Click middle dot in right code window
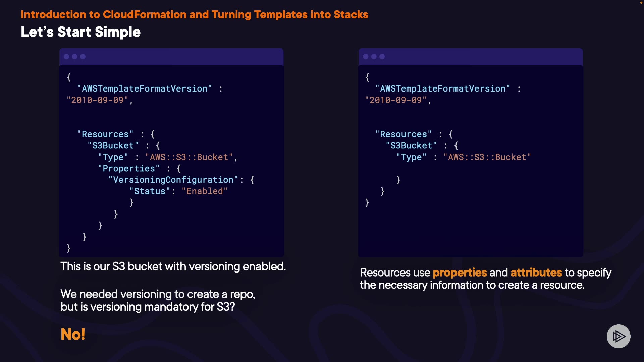This screenshot has height=362, width=644. pos(374,57)
